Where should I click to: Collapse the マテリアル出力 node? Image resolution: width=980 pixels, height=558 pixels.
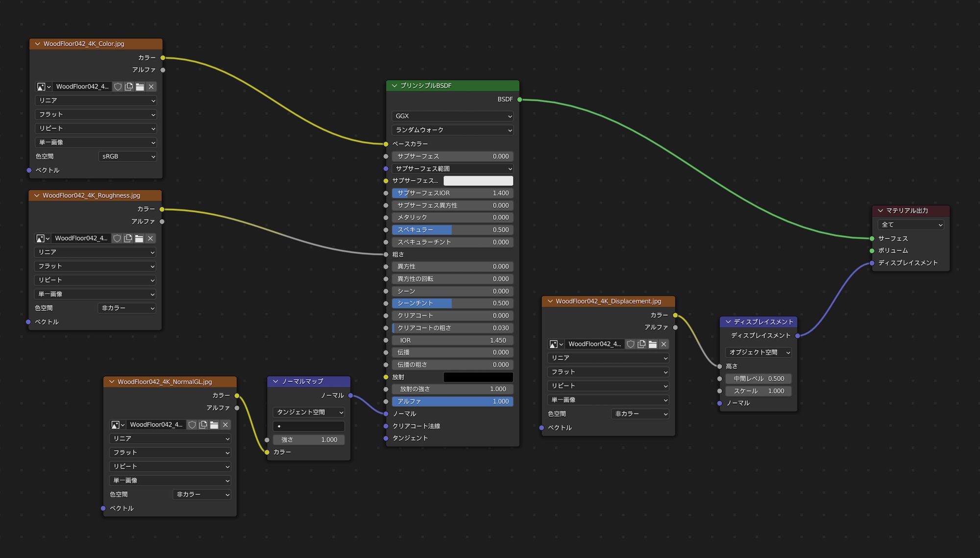(881, 210)
